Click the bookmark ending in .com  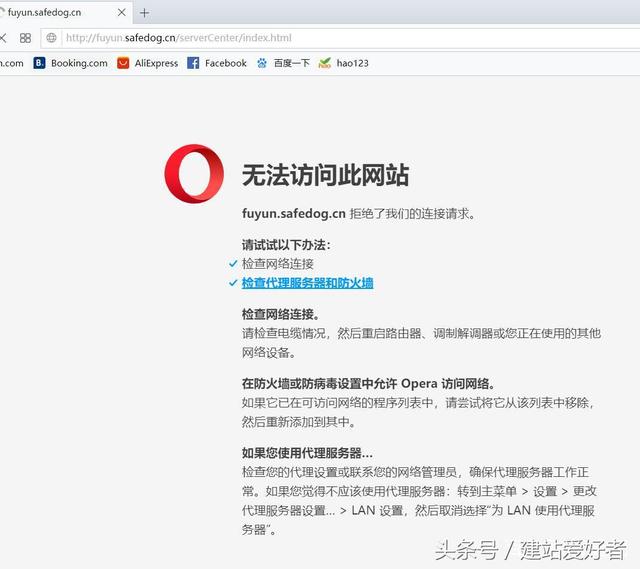click(x=11, y=63)
